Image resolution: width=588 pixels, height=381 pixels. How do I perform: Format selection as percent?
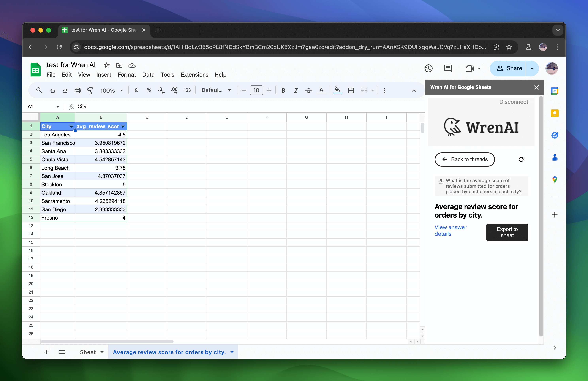pos(149,90)
